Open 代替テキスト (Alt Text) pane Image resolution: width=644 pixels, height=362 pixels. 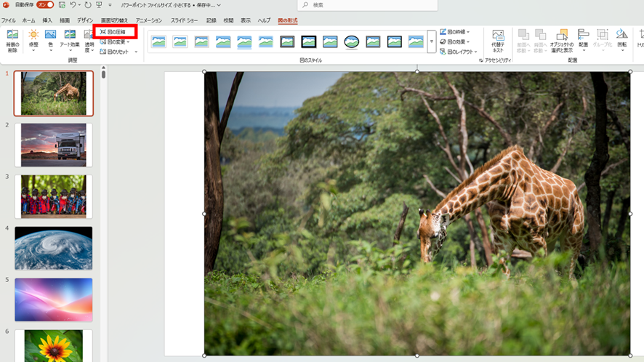point(498,41)
